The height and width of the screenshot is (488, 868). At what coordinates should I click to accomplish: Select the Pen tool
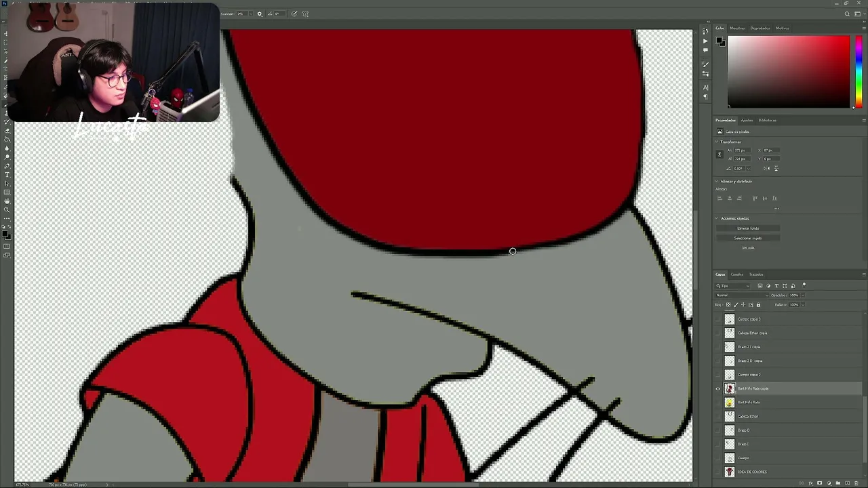(x=7, y=165)
